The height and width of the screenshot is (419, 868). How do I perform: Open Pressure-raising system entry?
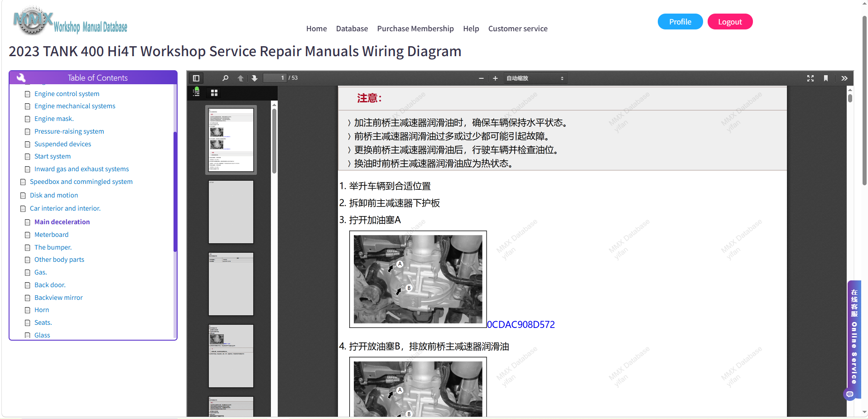(69, 131)
